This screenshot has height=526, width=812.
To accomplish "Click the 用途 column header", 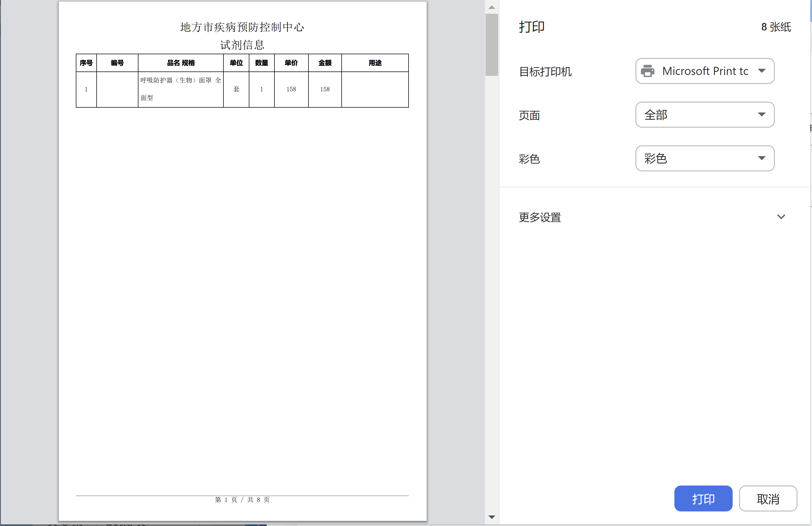I will pyautogui.click(x=375, y=63).
